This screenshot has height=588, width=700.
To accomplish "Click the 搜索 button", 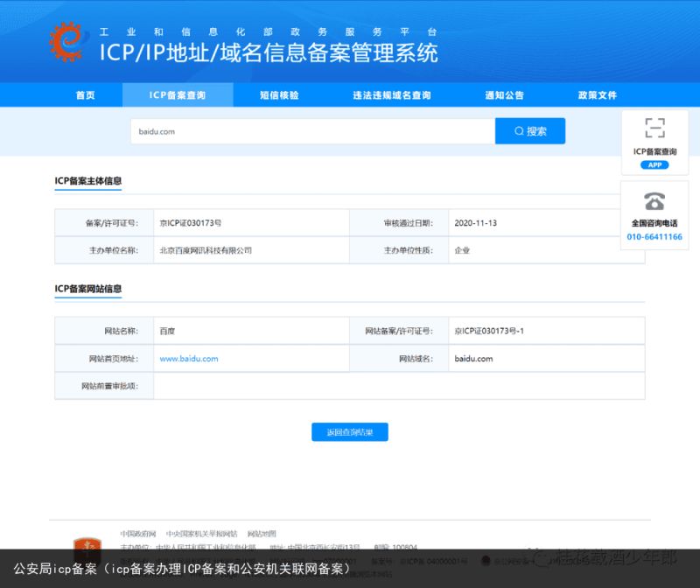I will (x=530, y=131).
